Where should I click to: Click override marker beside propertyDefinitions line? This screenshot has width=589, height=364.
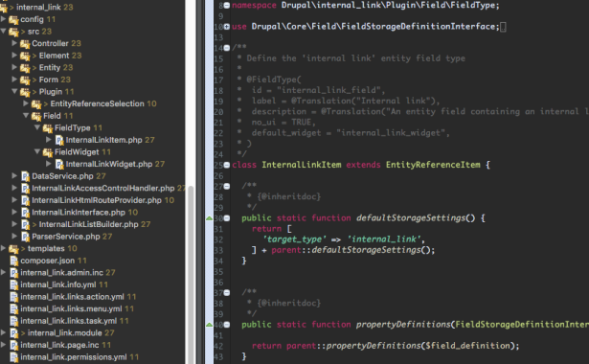point(209,325)
